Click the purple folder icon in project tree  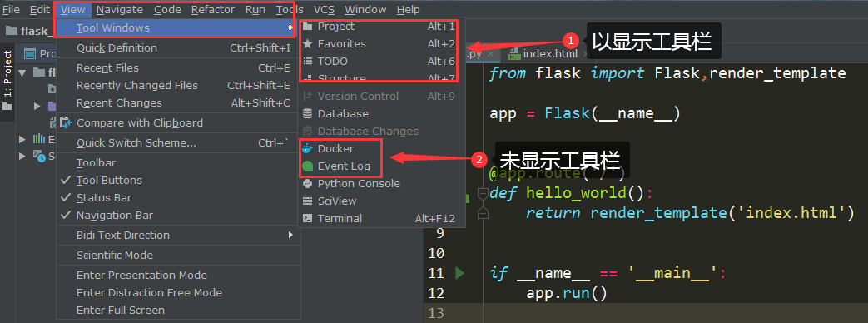pyautogui.click(x=52, y=106)
